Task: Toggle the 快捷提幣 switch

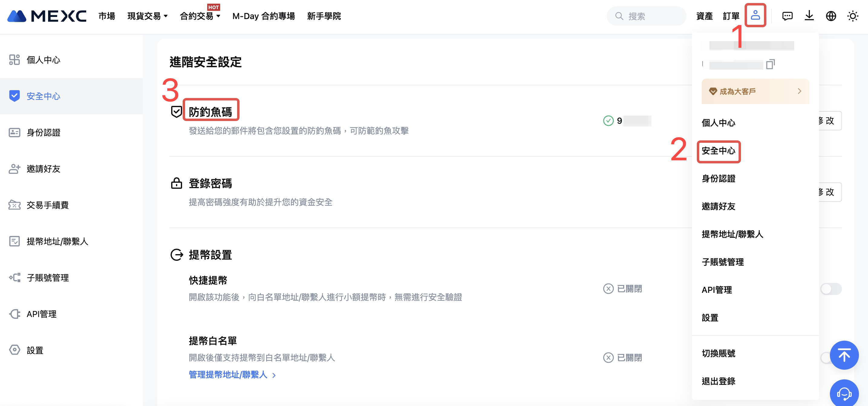Action: [830, 289]
